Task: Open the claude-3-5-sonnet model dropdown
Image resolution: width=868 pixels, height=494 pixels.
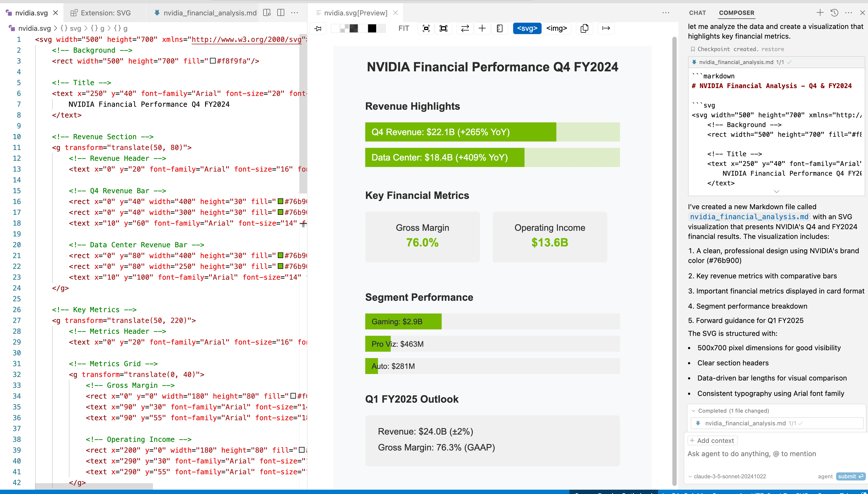Action: coord(727,477)
